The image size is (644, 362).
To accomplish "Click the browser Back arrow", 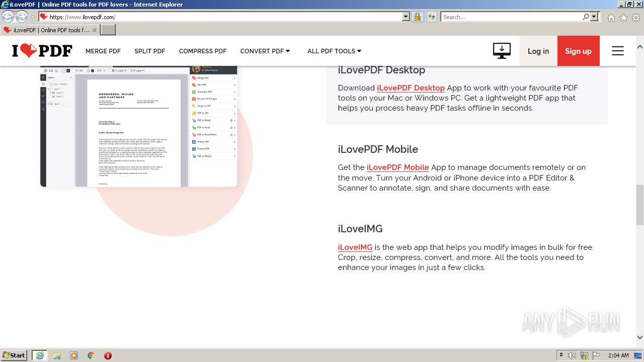I will click(x=8, y=17).
